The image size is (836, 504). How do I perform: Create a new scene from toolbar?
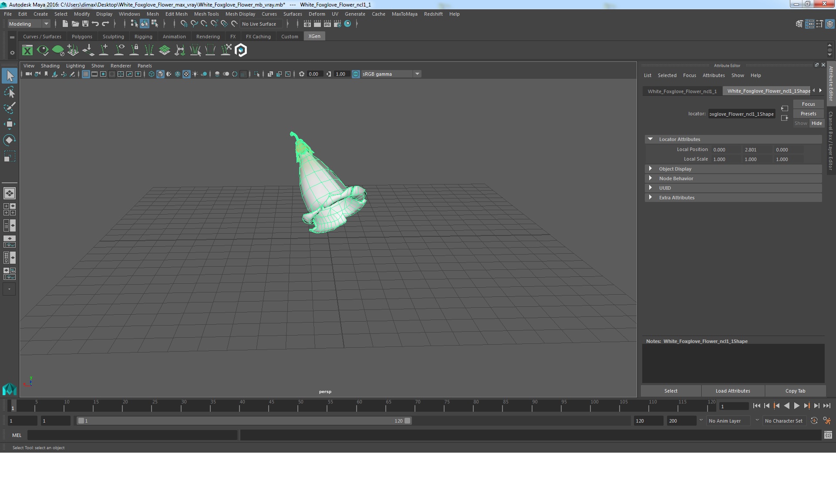click(65, 24)
